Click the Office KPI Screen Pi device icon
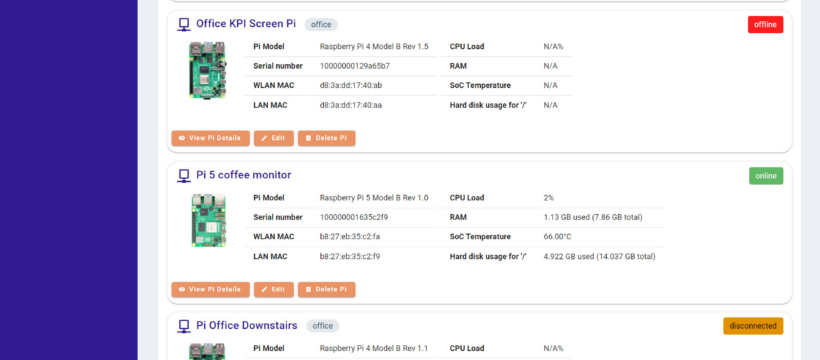 (x=184, y=25)
